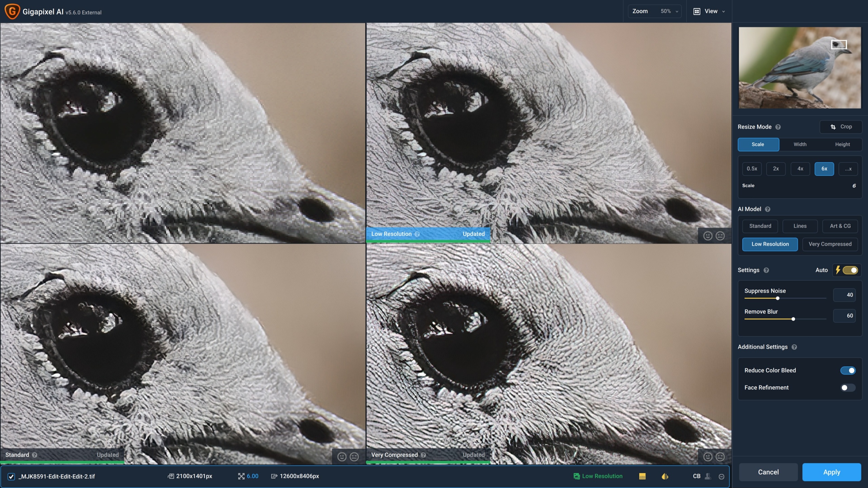The width and height of the screenshot is (868, 488).
Task: Rate Standard preview with happy face
Action: [342, 457]
